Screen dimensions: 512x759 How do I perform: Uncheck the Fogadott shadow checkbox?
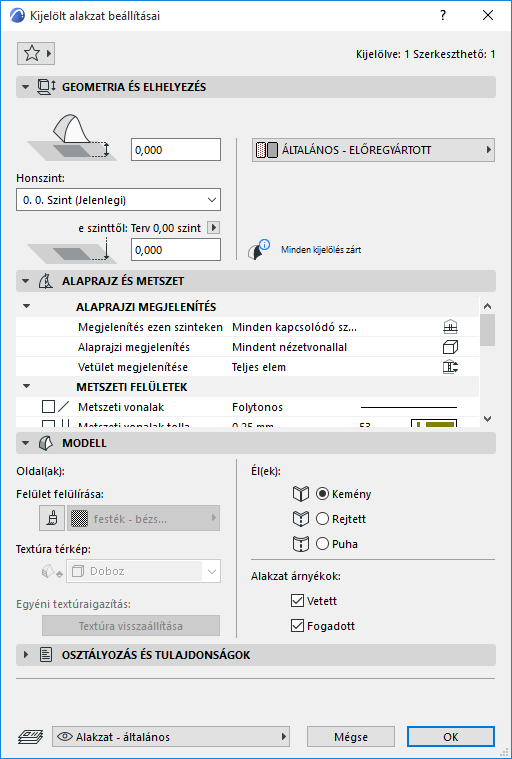pos(297,626)
